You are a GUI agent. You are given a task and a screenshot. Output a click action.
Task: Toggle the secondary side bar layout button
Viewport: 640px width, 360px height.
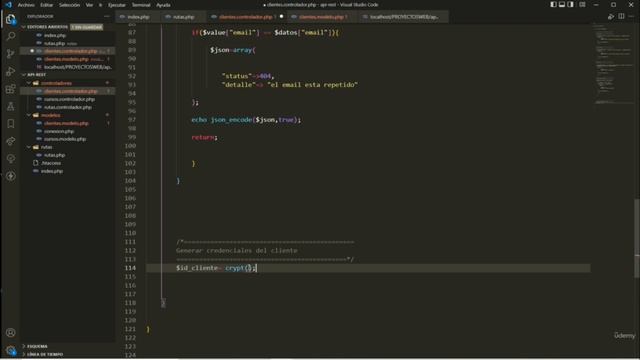(x=571, y=4)
